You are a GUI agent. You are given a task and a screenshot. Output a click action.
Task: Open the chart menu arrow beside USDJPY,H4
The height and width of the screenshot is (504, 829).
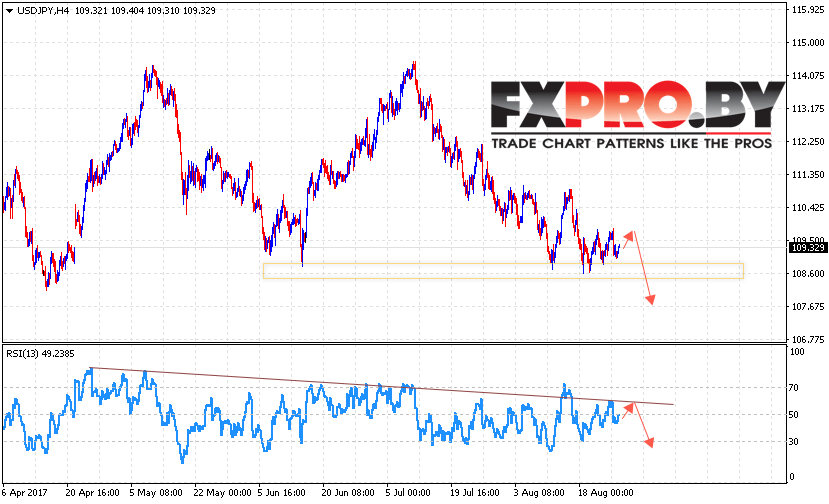[9, 11]
